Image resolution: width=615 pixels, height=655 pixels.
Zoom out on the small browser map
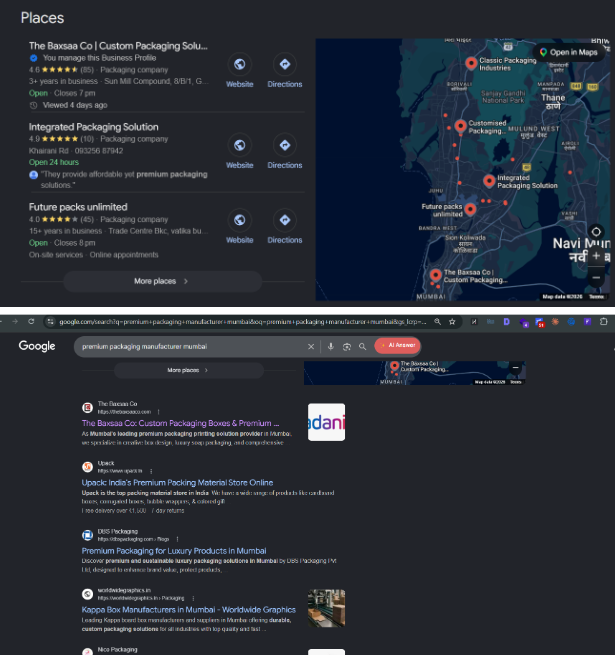point(516,368)
